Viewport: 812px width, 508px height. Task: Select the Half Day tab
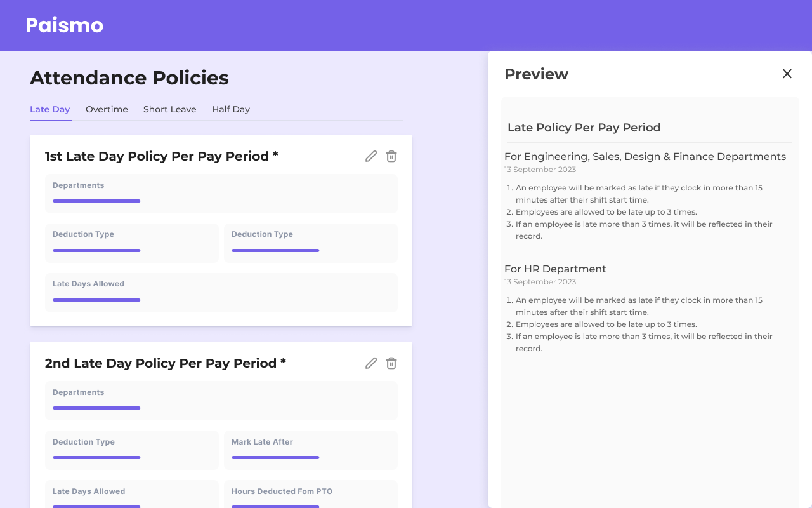tap(231, 109)
